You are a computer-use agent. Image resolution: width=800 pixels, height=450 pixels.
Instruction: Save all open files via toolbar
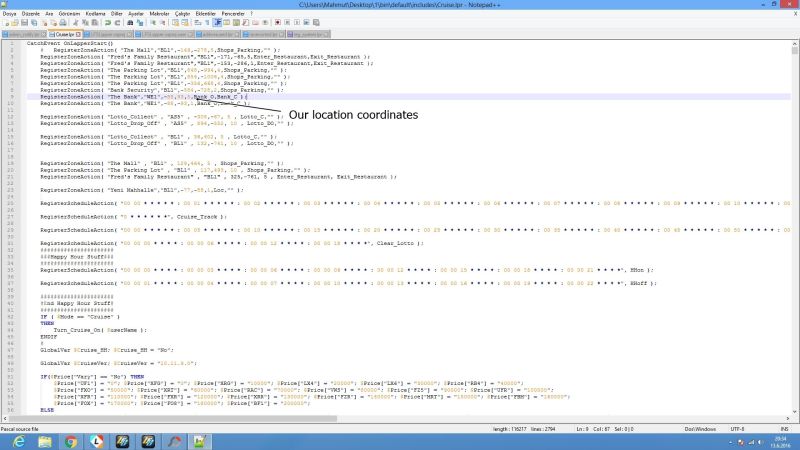pos(34,22)
